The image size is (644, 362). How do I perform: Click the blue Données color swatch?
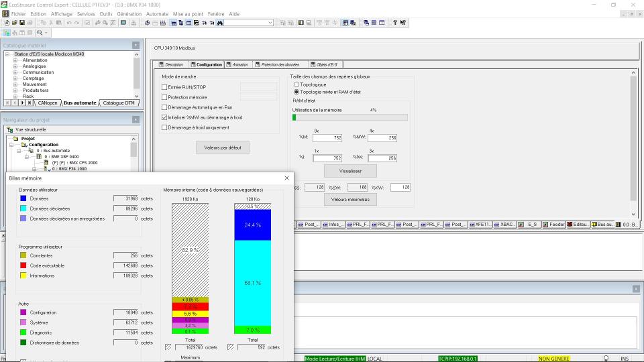(23, 198)
